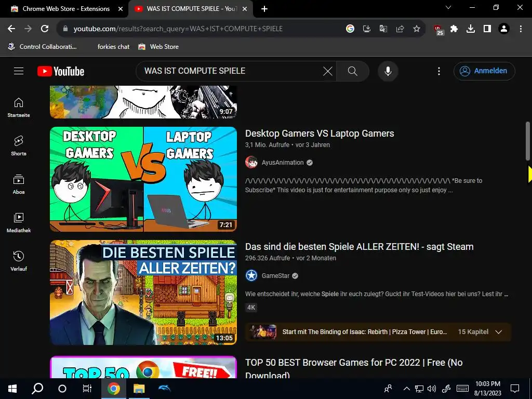Open forkies chat bookmark
Viewport: 532px width, 399px height.
pyautogui.click(x=113, y=46)
